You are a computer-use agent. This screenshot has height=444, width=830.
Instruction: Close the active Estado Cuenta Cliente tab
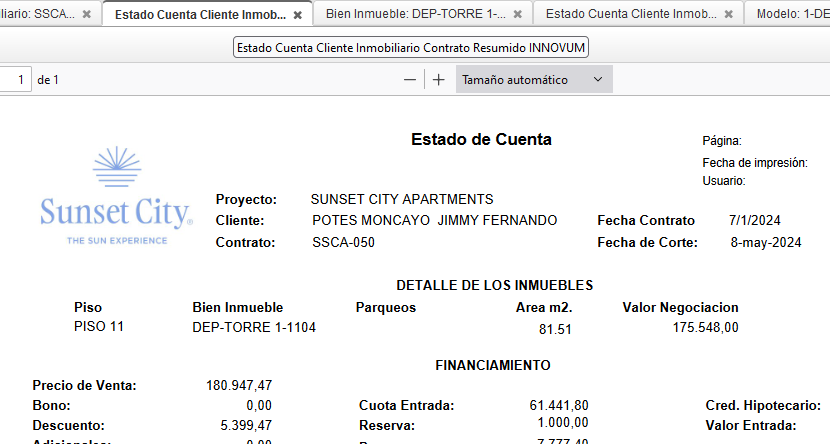point(298,15)
